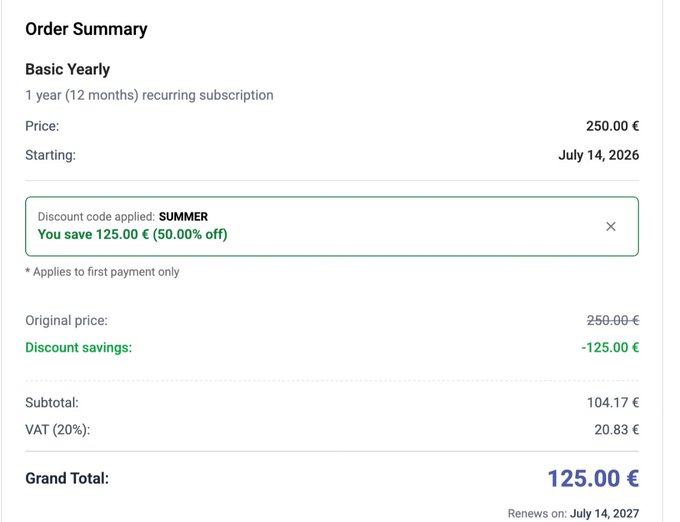Select the Order Summary heading

click(x=86, y=29)
